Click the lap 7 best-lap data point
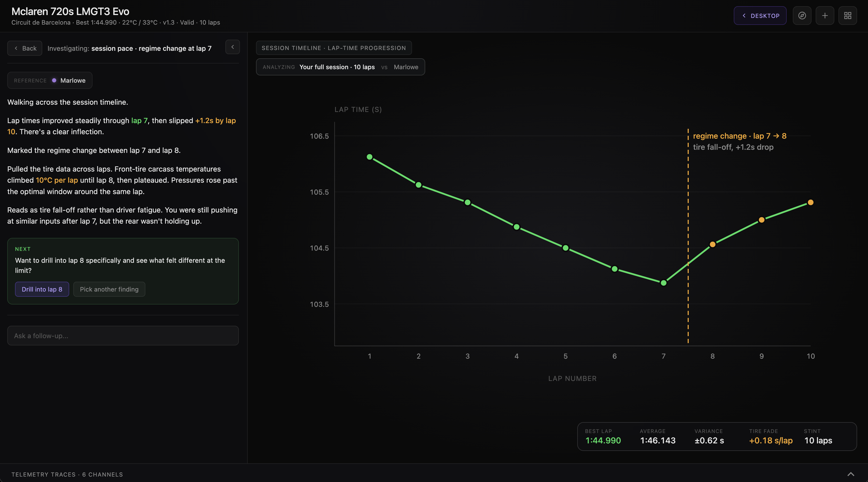 point(664,283)
